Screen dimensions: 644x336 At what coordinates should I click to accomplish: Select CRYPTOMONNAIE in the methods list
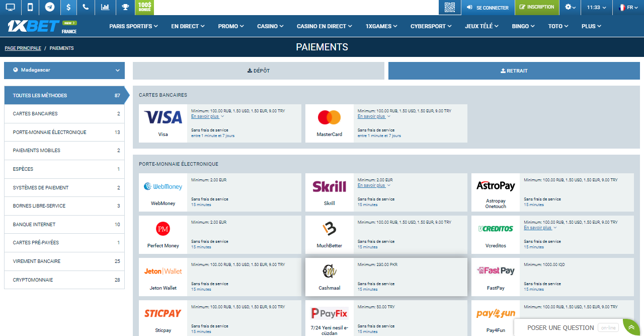(64, 280)
